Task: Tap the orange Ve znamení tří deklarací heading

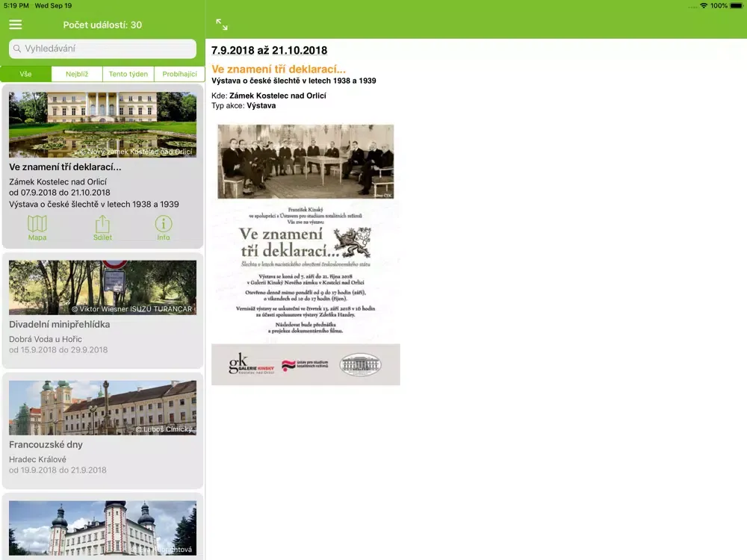Action: pos(279,69)
